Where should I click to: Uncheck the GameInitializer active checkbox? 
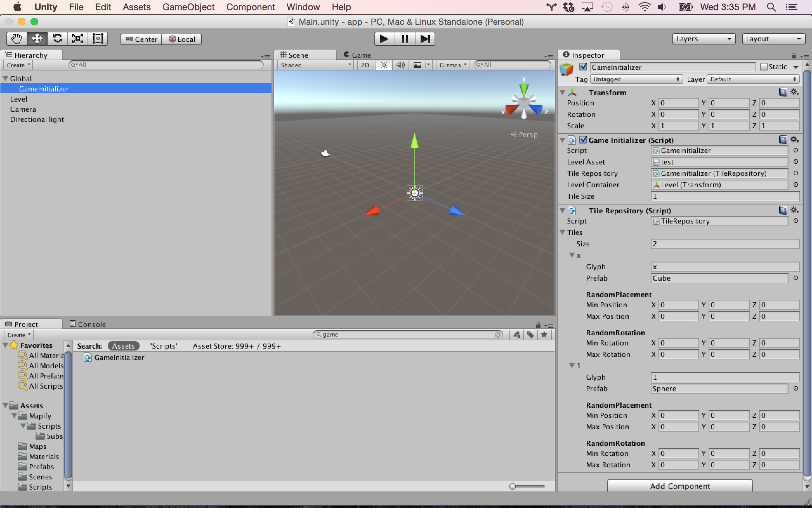click(583, 67)
